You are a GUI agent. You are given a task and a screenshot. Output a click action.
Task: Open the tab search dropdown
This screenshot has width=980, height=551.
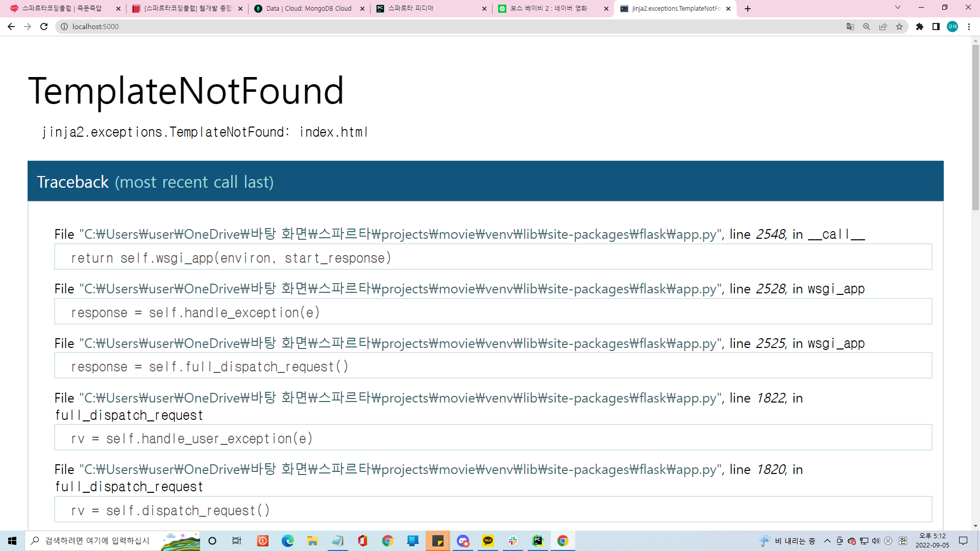point(898,8)
